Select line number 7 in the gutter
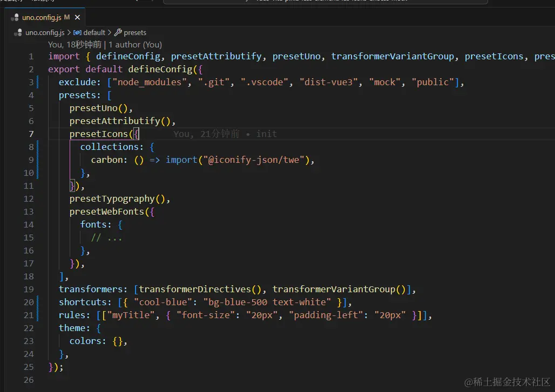Screen dimensions: 555x392 31,134
